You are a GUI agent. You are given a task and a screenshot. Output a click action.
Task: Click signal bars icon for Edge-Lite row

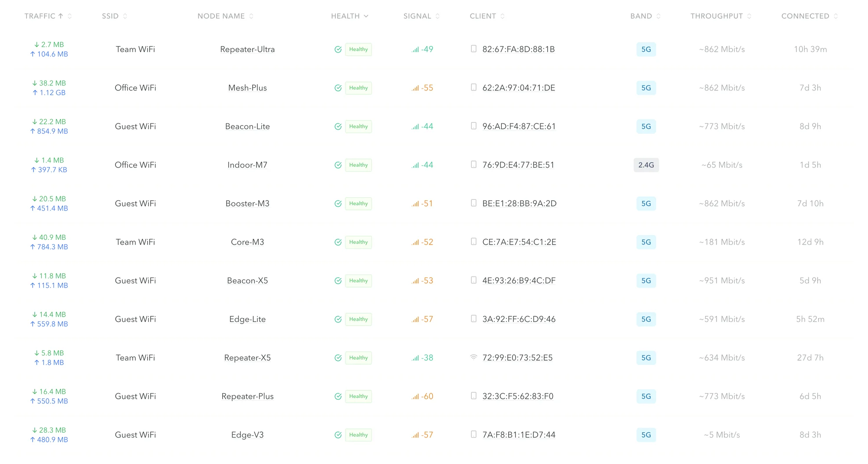(x=415, y=320)
